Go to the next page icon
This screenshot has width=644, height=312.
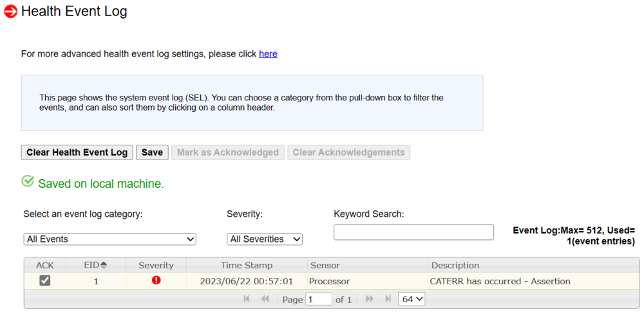click(370, 299)
